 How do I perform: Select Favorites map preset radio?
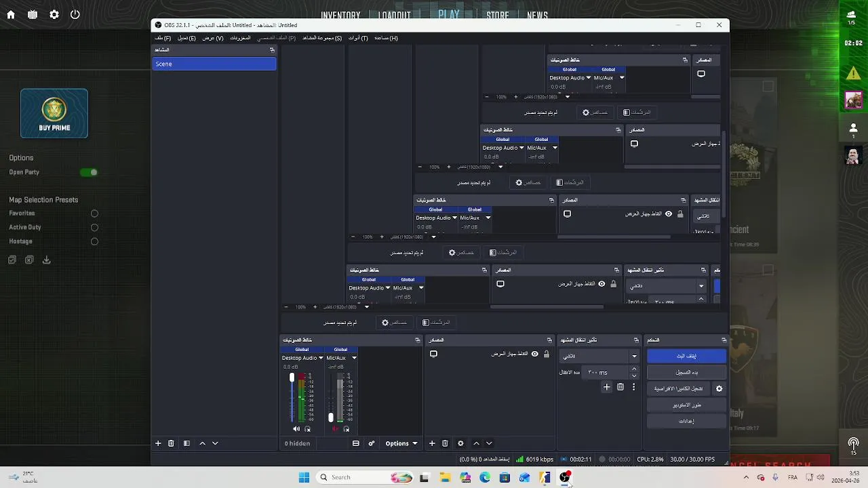[x=94, y=213]
